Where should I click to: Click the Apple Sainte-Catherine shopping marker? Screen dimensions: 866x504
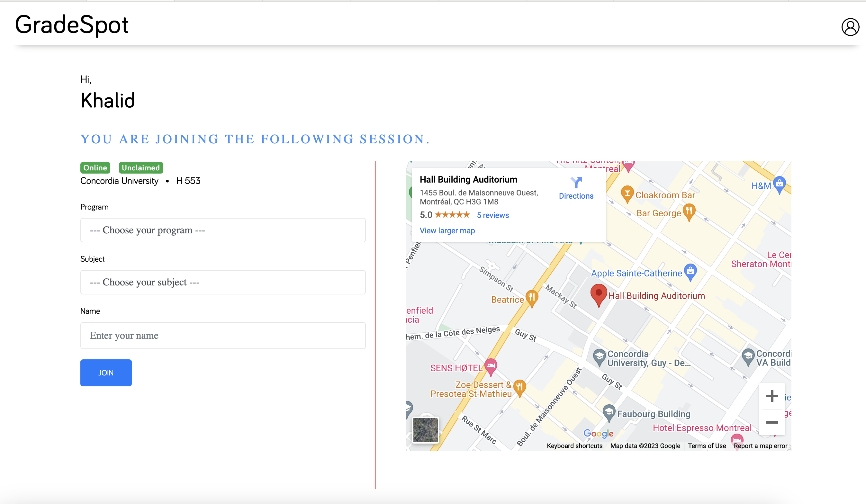click(x=690, y=271)
